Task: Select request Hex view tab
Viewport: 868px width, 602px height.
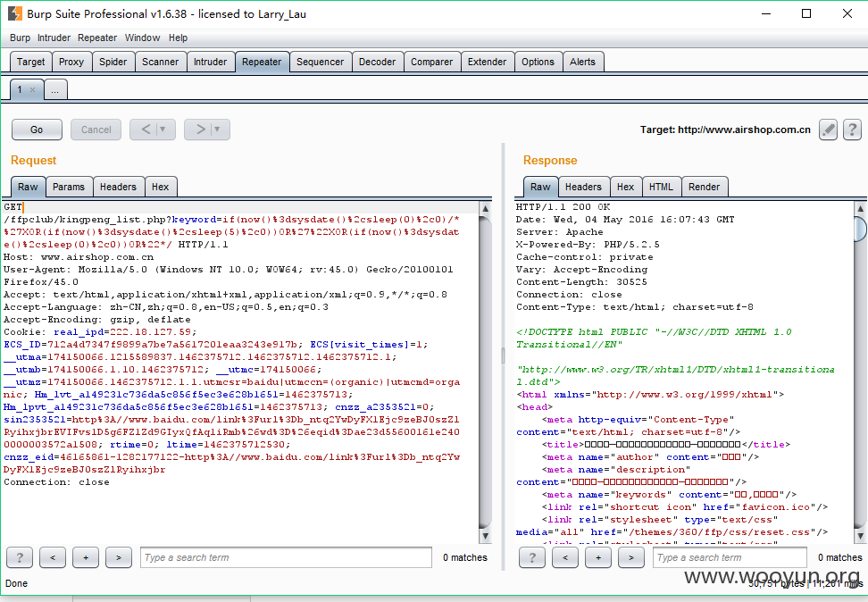Action: pyautogui.click(x=161, y=187)
